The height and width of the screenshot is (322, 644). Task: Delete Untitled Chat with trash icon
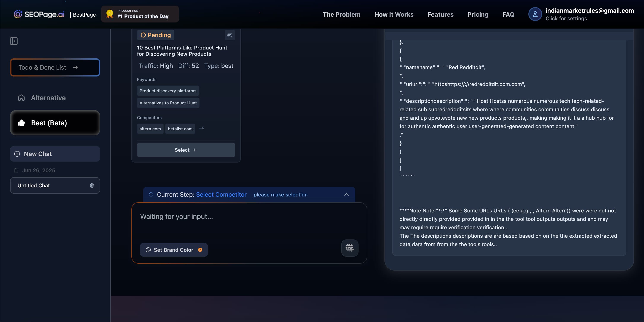tap(92, 185)
